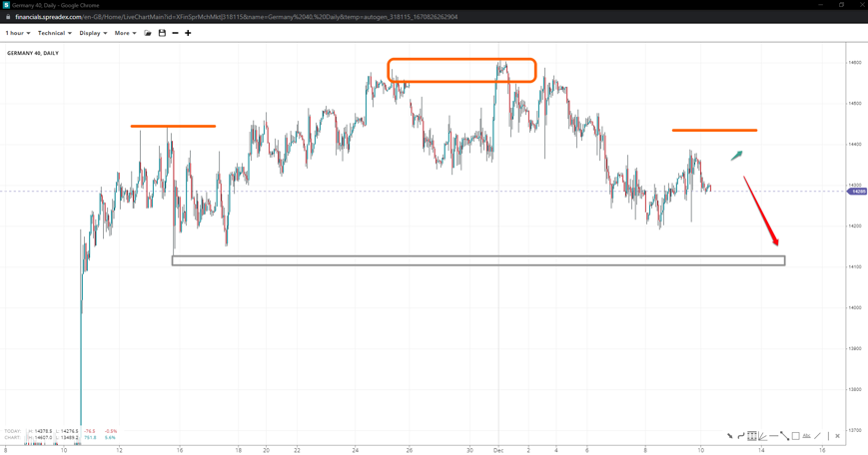Click the save chart floppy disk icon
This screenshot has height=455, width=868.
pos(162,33)
